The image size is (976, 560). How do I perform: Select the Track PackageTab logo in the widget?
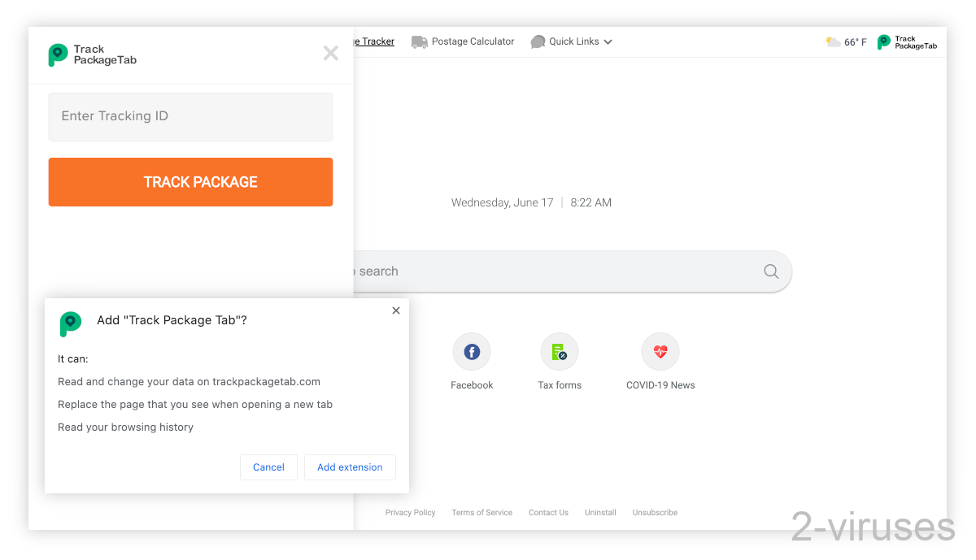click(x=57, y=54)
